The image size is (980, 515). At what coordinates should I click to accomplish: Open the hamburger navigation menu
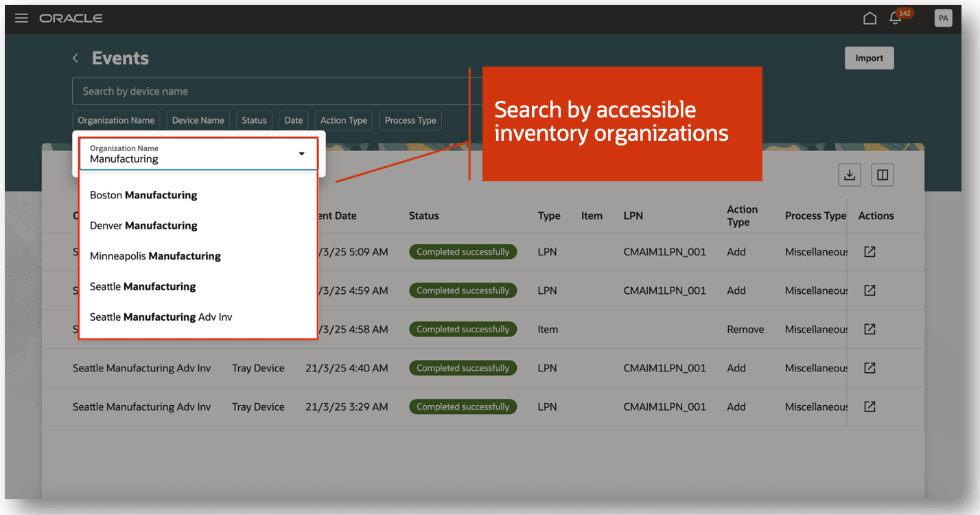[x=21, y=19]
